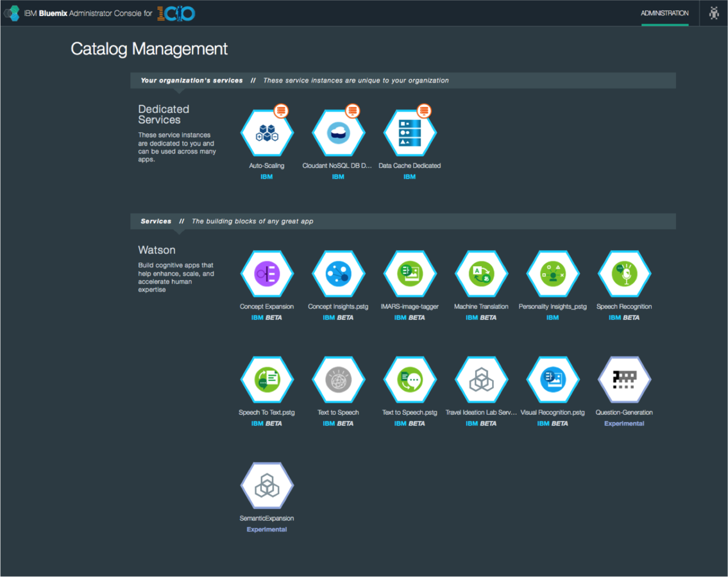Click IBM tag under Personality Insights_pstg
Screen dimensions: 728x577
552,317
